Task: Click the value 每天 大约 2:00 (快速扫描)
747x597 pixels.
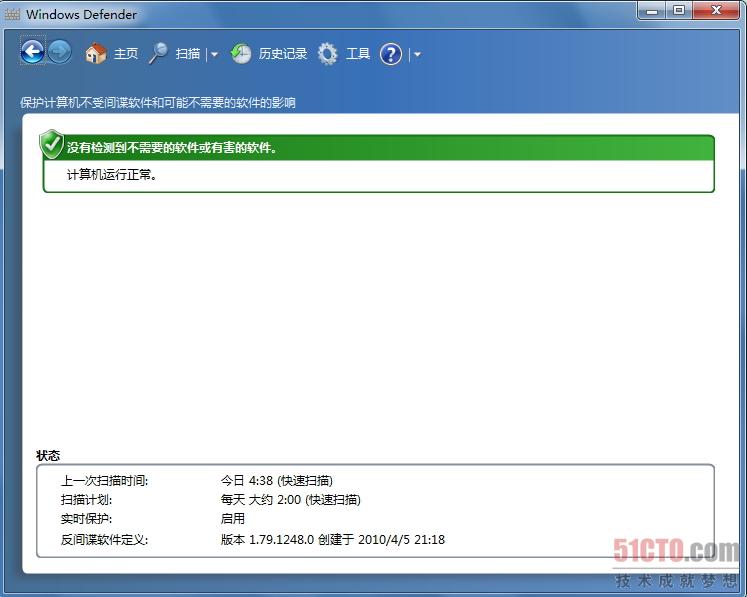Action: click(291, 500)
